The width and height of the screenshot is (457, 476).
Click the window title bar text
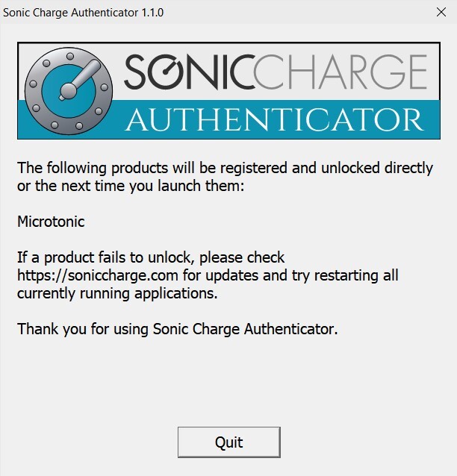click(84, 13)
